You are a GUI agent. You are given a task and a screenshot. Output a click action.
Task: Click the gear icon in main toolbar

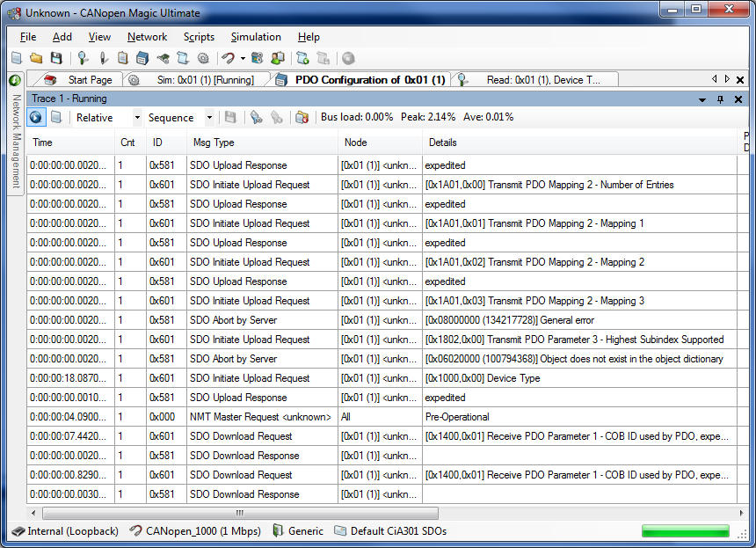(203, 59)
